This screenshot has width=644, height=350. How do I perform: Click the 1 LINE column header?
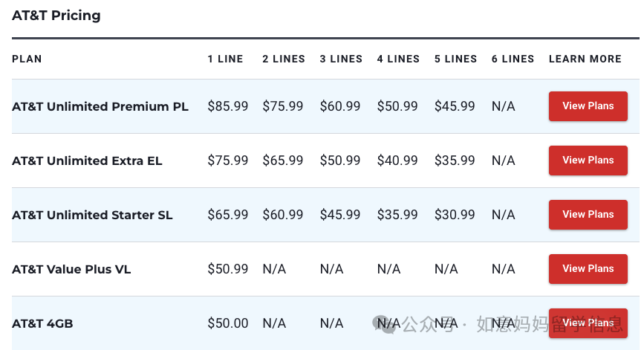pyautogui.click(x=225, y=59)
